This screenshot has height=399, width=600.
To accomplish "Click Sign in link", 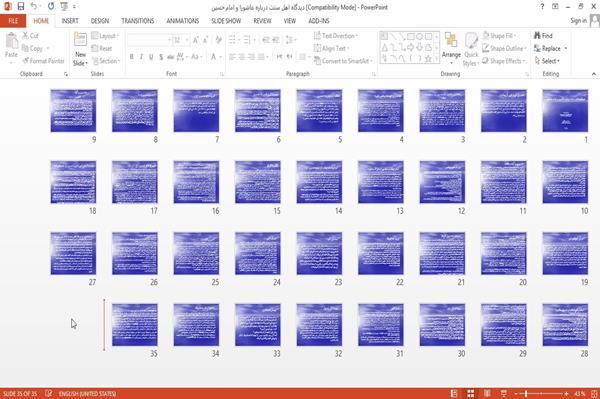I will [x=578, y=21].
